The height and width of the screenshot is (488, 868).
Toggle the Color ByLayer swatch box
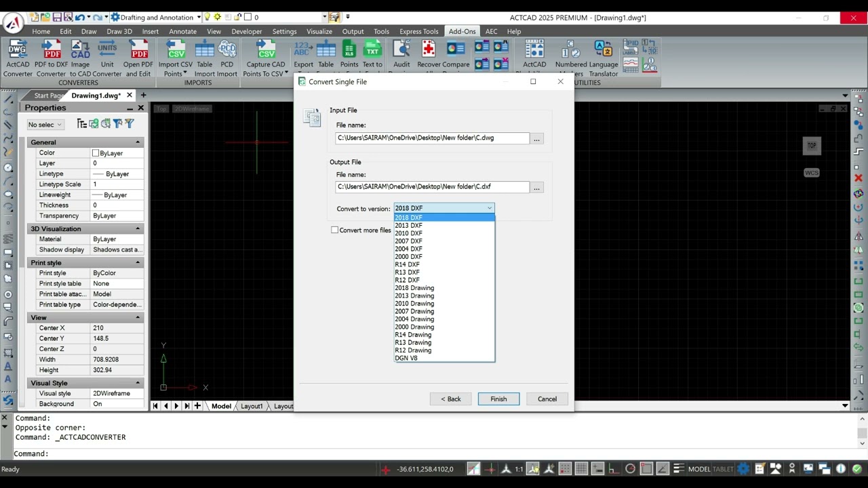tap(96, 153)
